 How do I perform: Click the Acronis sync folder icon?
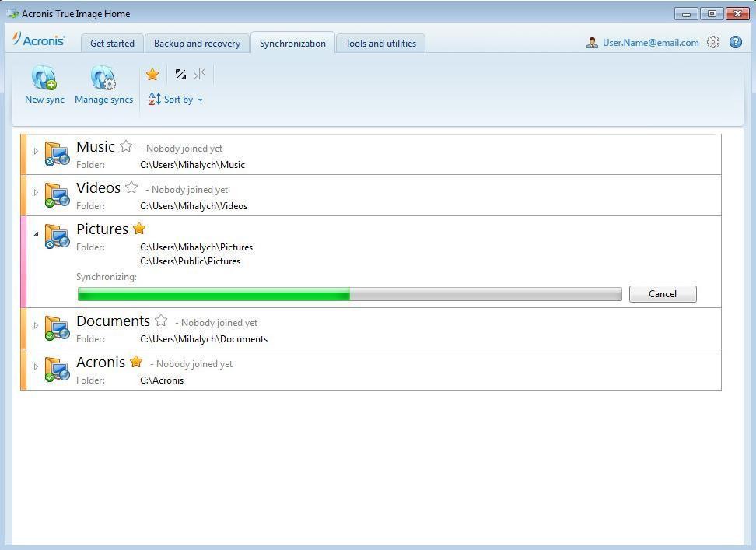[x=57, y=370]
